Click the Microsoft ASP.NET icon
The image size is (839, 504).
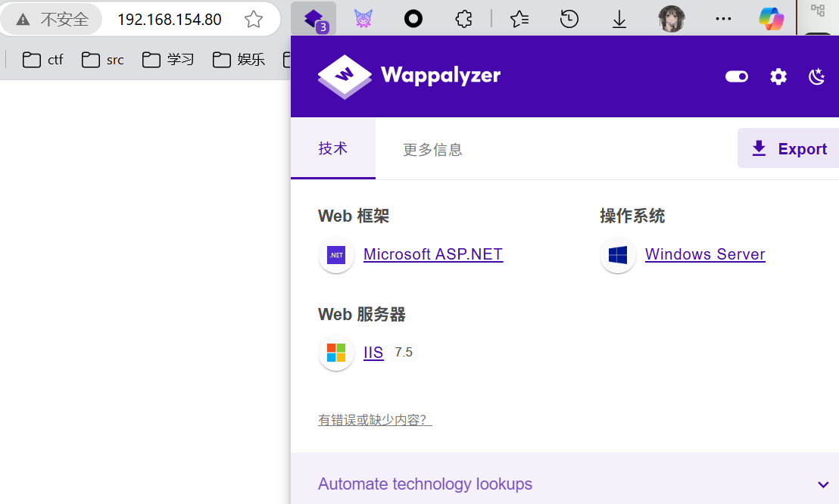tap(336, 255)
